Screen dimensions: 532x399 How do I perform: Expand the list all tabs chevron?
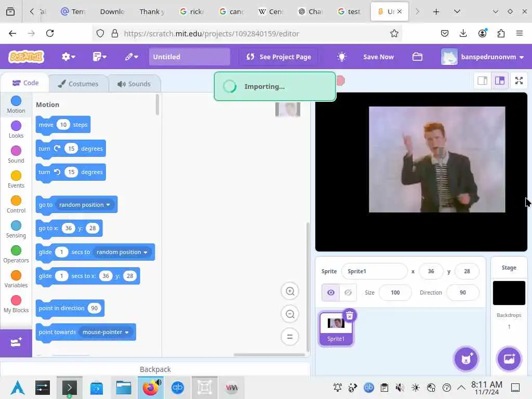(457, 12)
